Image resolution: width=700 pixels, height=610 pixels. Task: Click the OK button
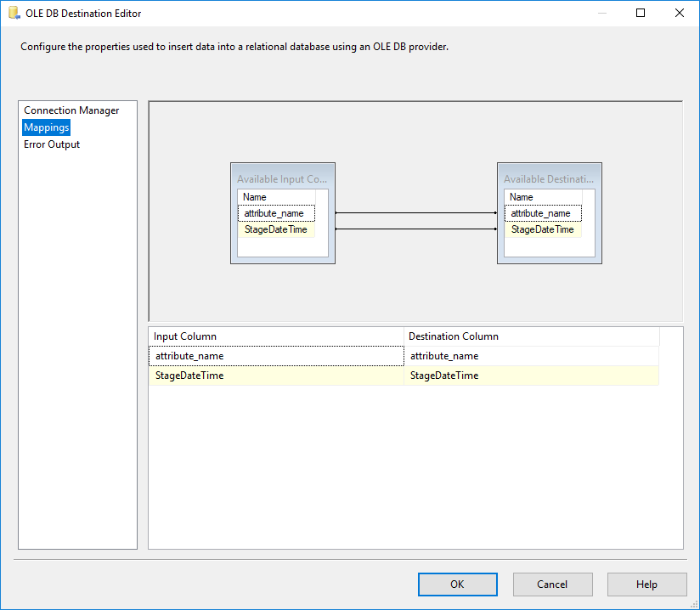click(458, 585)
